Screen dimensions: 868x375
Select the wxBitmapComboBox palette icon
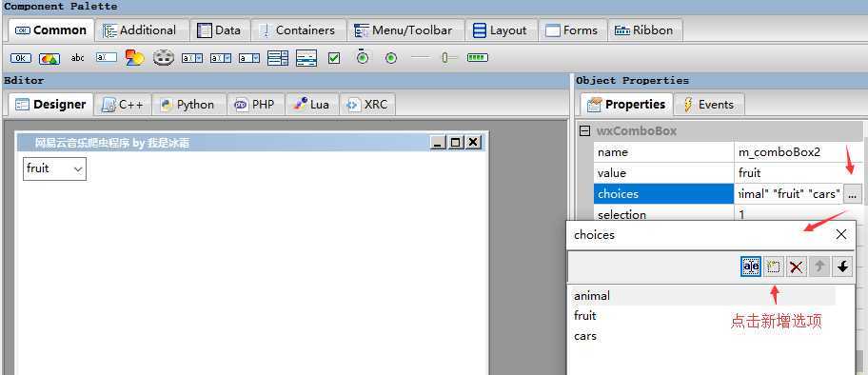220,58
